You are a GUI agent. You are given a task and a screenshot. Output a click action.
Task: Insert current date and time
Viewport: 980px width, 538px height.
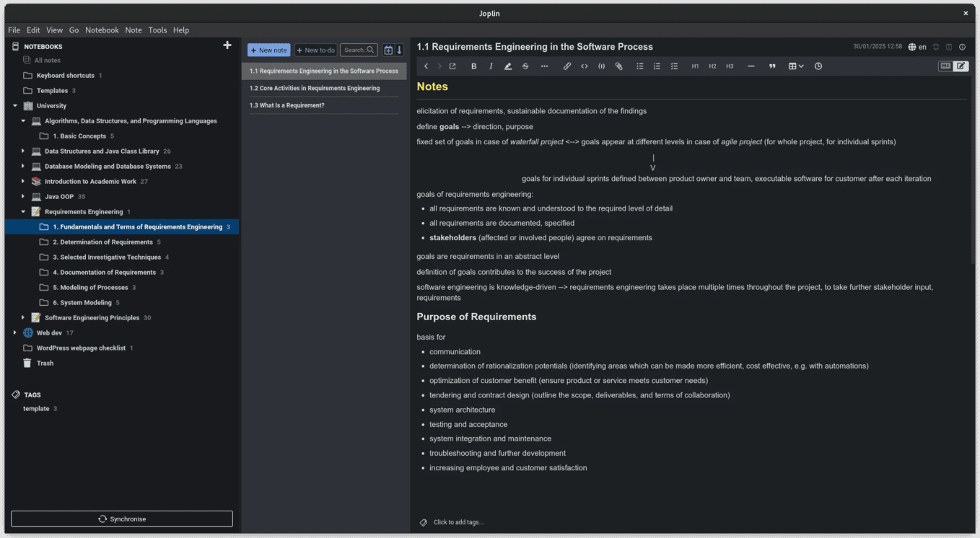(x=818, y=66)
